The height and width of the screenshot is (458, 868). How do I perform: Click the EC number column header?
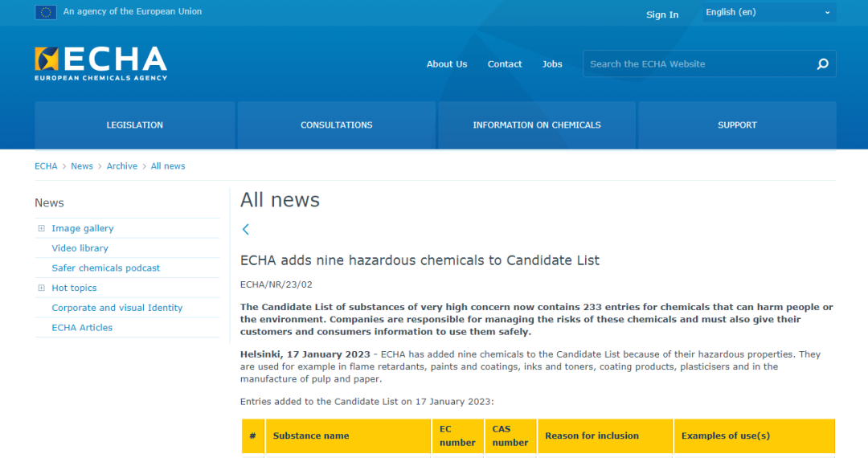point(458,436)
